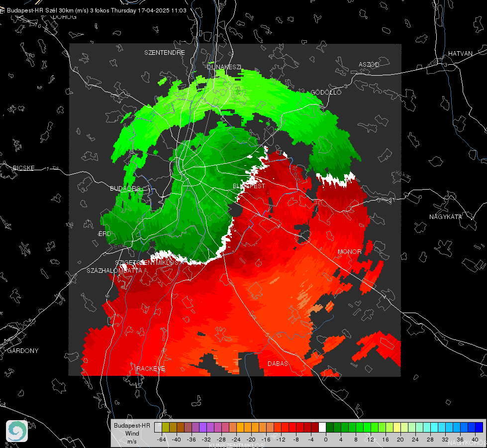Image resolution: width=487 pixels, height=448 pixels.
Task: Click the swirl logo icon at bottom-left
Action: click(x=17, y=431)
